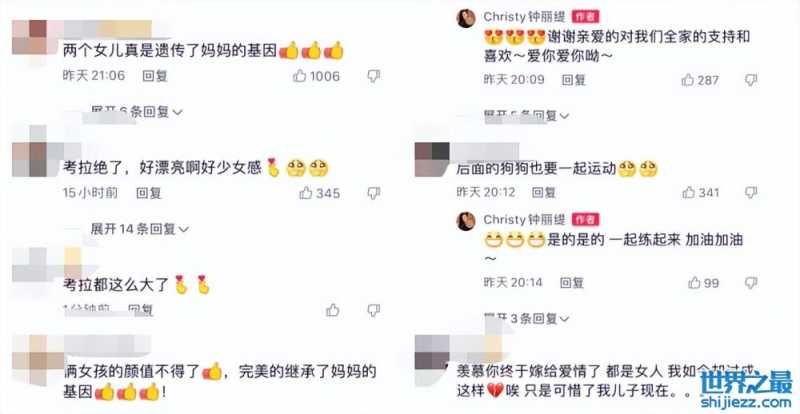The image size is (800, 414).
Task: Dislike Christy's reply with 287 likes
Action: [x=751, y=80]
